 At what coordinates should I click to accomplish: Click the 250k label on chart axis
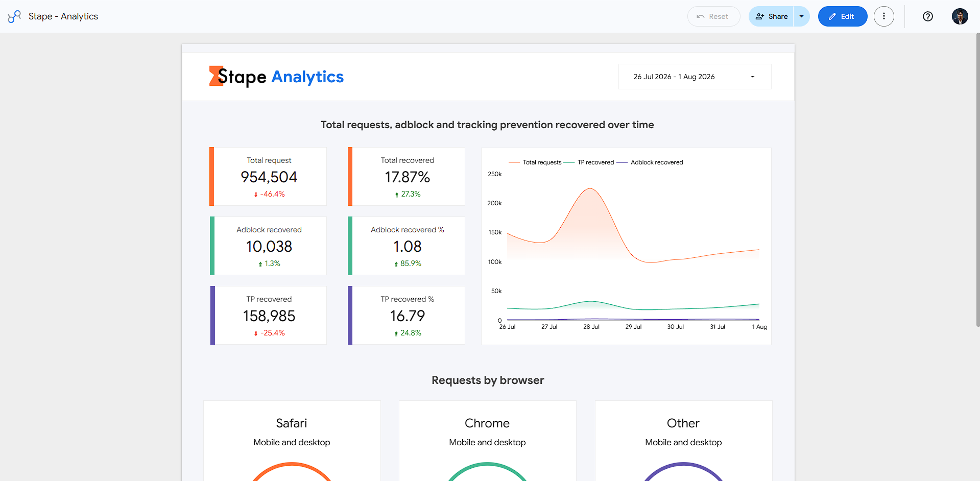pos(495,174)
